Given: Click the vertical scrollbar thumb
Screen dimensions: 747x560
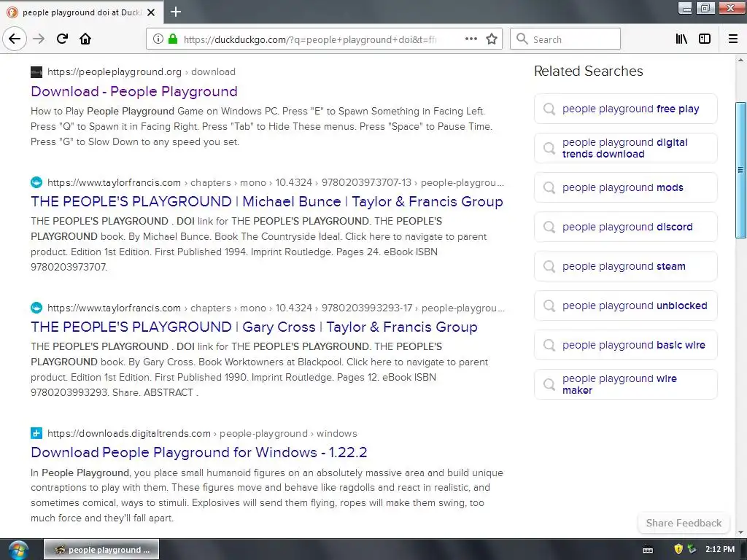Looking at the screenshot, I should click(740, 170).
